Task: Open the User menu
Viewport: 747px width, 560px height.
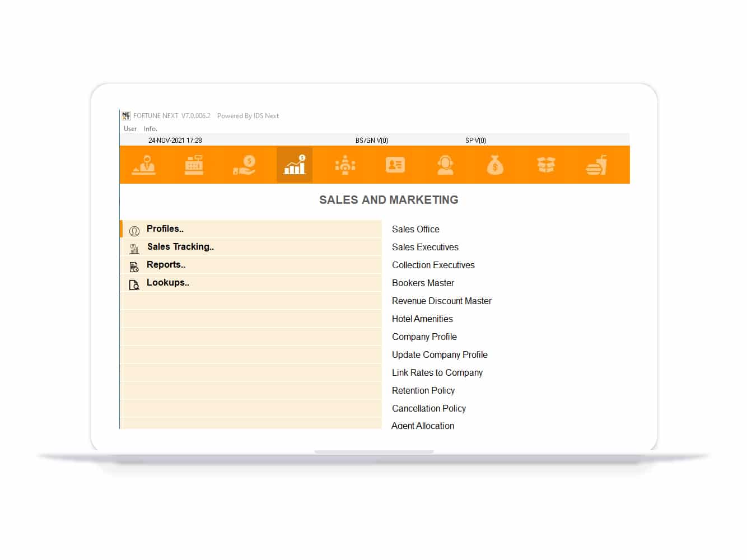Action: point(130,129)
